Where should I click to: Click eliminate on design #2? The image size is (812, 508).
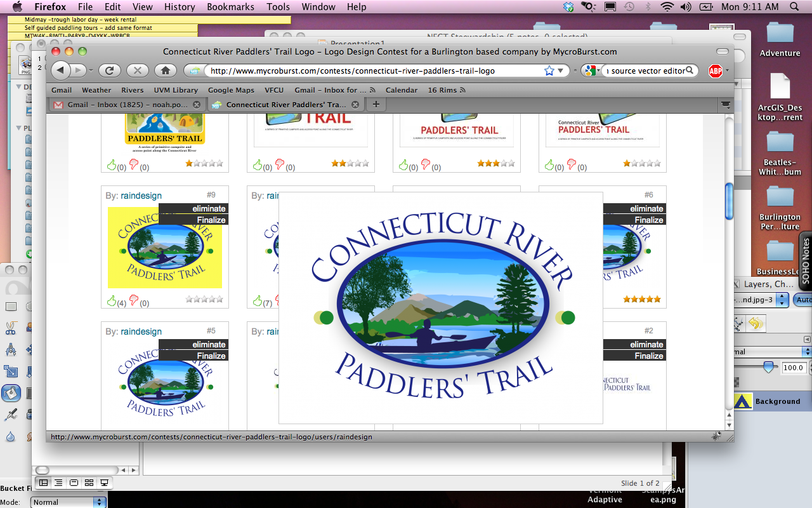click(634, 344)
